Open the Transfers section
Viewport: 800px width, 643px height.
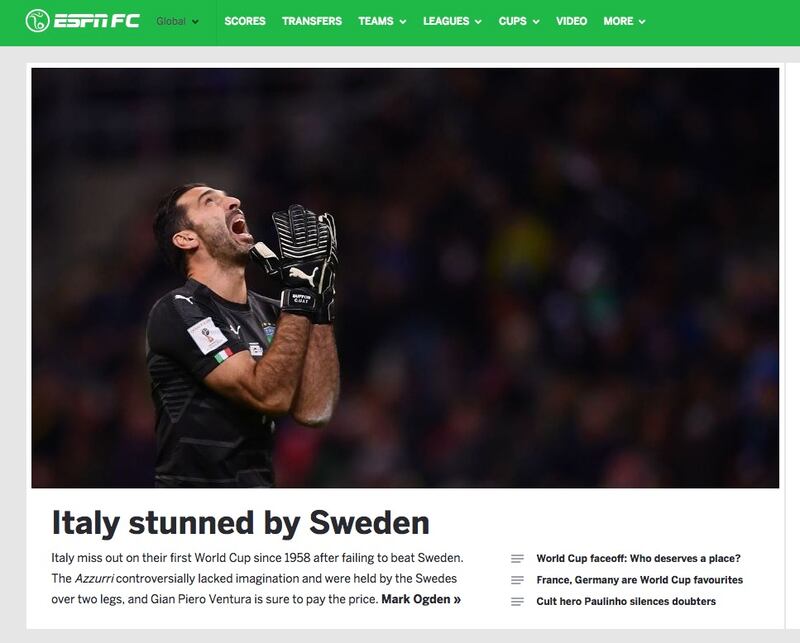coord(312,21)
